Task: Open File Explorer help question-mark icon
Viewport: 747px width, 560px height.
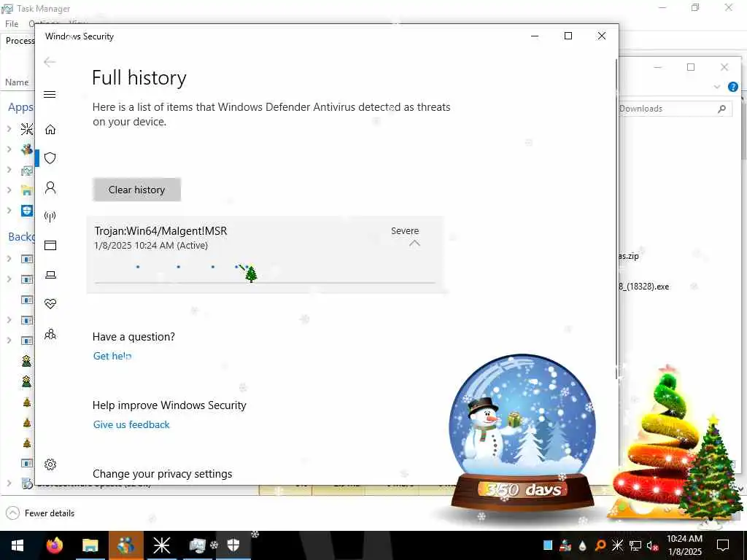Action: point(732,87)
